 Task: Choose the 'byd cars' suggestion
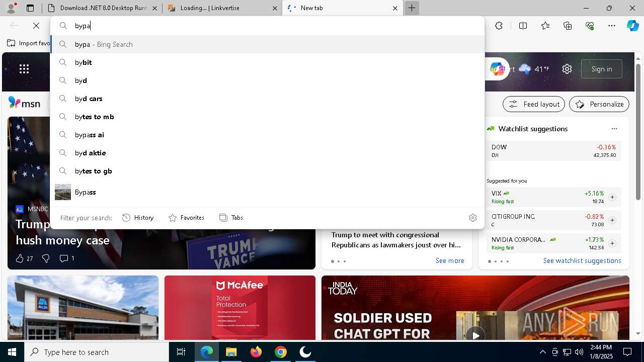[267, 99]
